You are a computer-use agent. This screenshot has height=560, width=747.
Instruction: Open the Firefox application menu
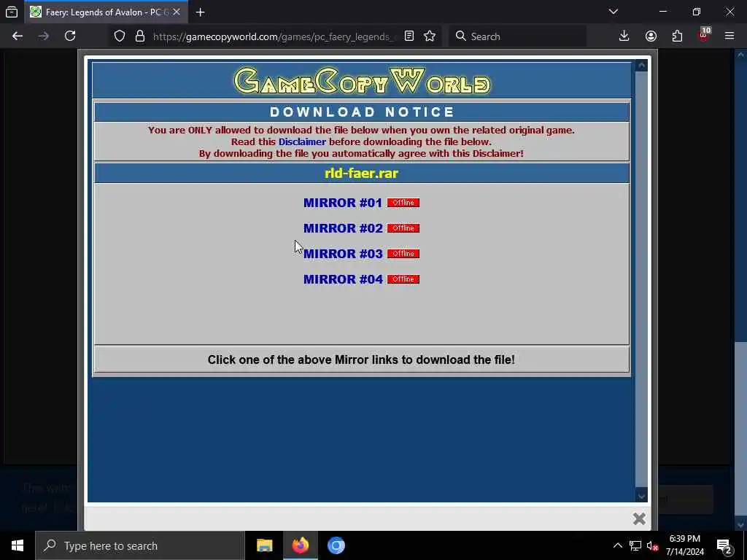(729, 36)
